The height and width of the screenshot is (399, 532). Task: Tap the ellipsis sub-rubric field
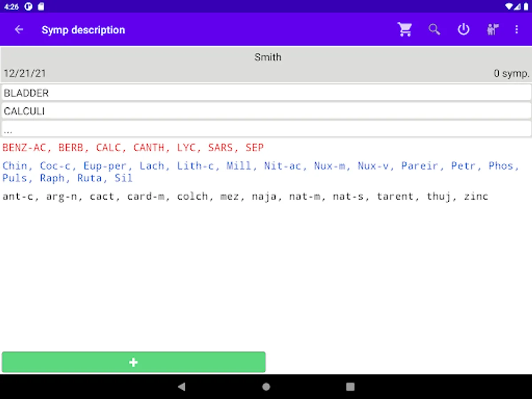[266, 129]
